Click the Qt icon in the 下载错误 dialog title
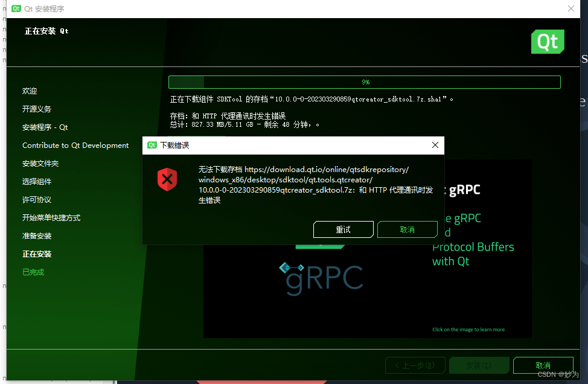Image resolution: width=588 pixels, height=384 pixels. [152, 145]
